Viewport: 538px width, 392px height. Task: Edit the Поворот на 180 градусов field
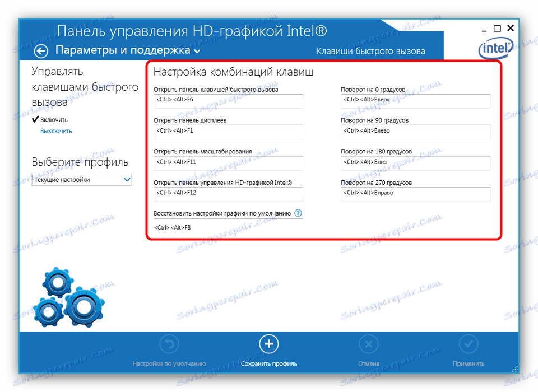[415, 164]
